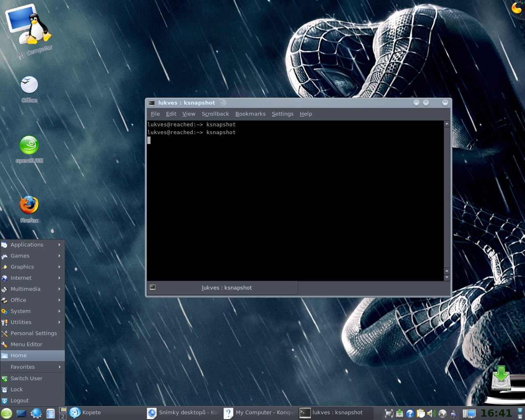Open the Office desktop icon

pos(29,89)
